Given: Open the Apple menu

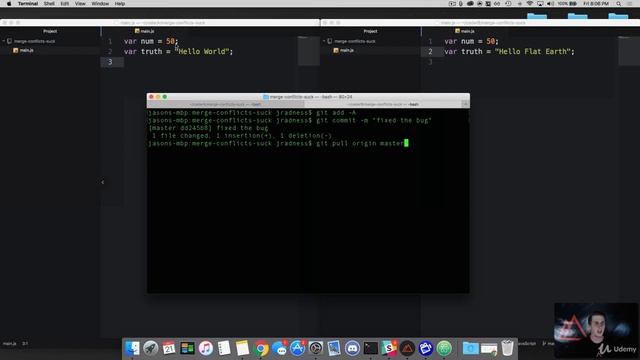Looking at the screenshot, I should (x=9, y=4).
